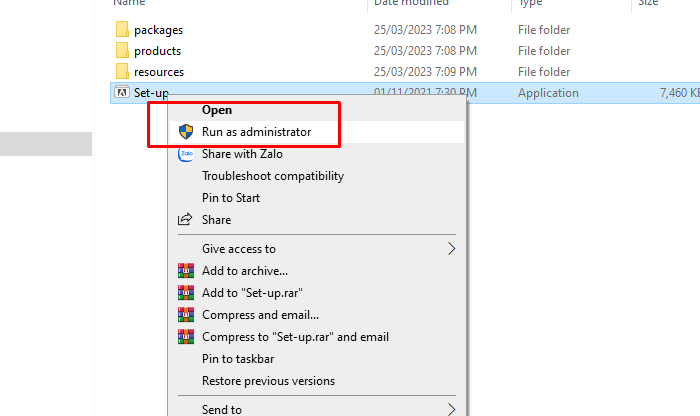The height and width of the screenshot is (416, 700).
Task: Click the Share icon in the context menu
Action: click(185, 220)
